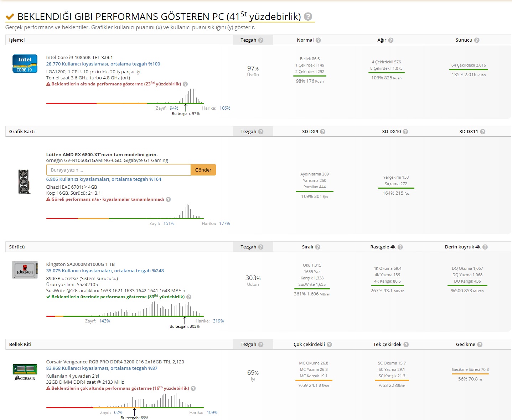Open the 83.968 Kullanıcı kıyaslaması link
512x420 pixels.
coord(102,368)
